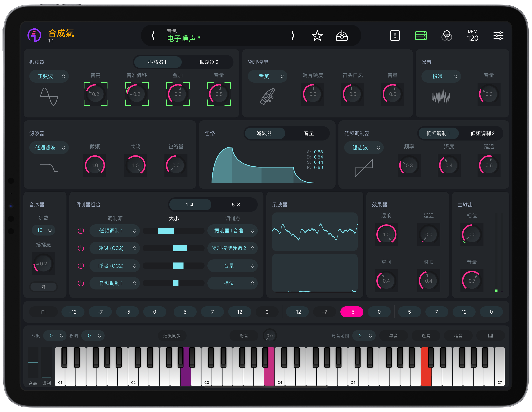The image size is (532, 412).
Task: Open 舌簧 physical model dropdown
Action: click(267, 76)
